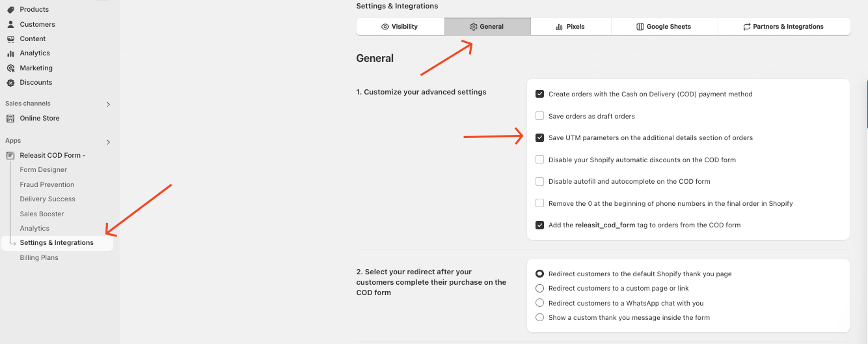Check Disable autofill and autocomplete option

539,181
